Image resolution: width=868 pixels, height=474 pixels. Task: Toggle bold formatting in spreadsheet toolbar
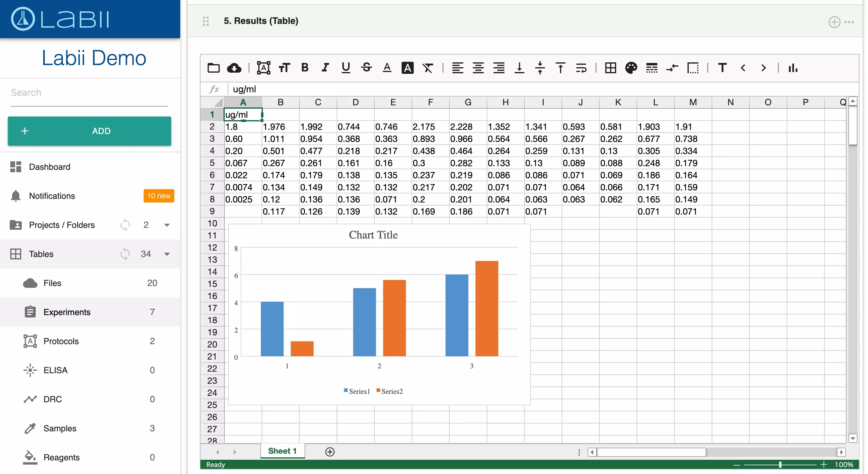(x=305, y=68)
